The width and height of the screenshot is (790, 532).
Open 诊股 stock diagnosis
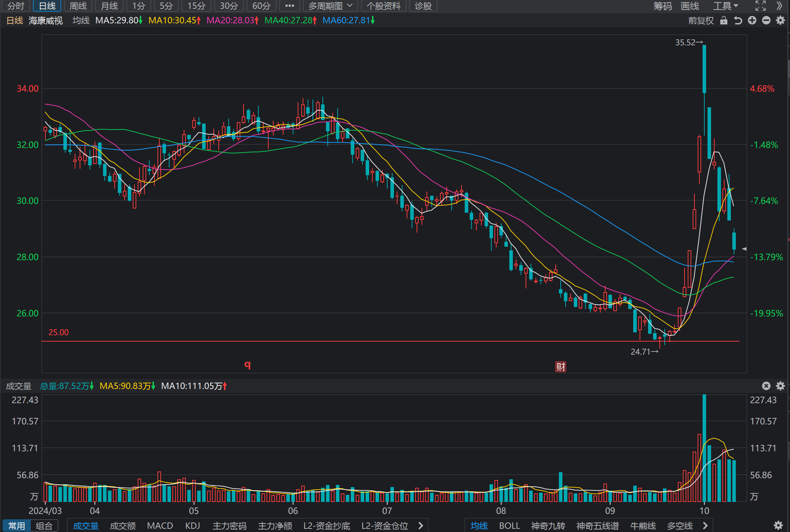pos(423,6)
